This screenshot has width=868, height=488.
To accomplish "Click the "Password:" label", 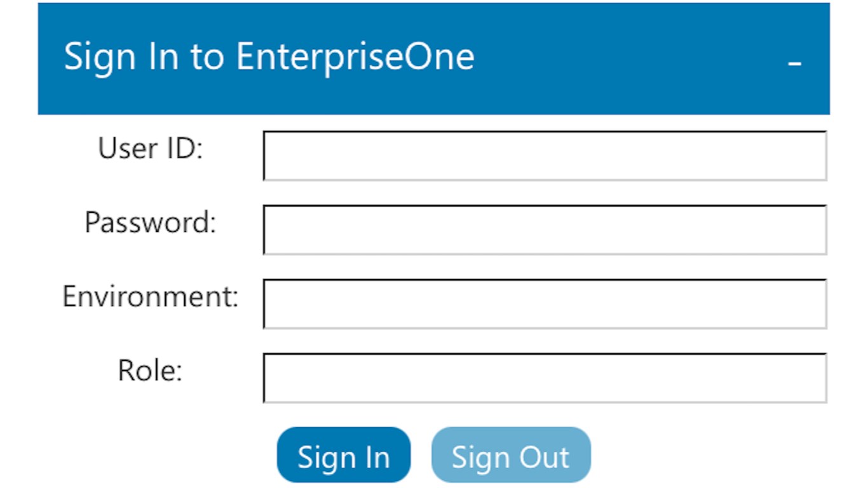I will pos(151,223).
